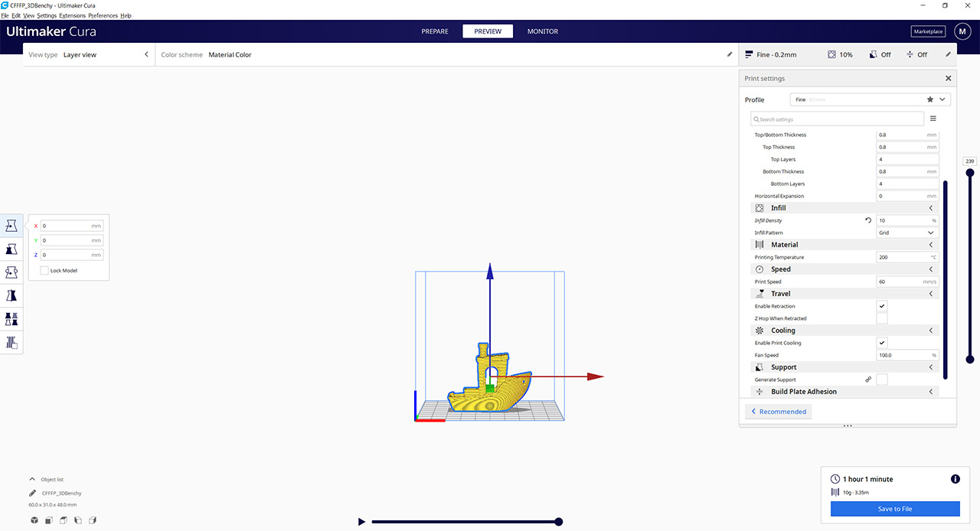Open the View type Layer view dropdown

pos(88,54)
